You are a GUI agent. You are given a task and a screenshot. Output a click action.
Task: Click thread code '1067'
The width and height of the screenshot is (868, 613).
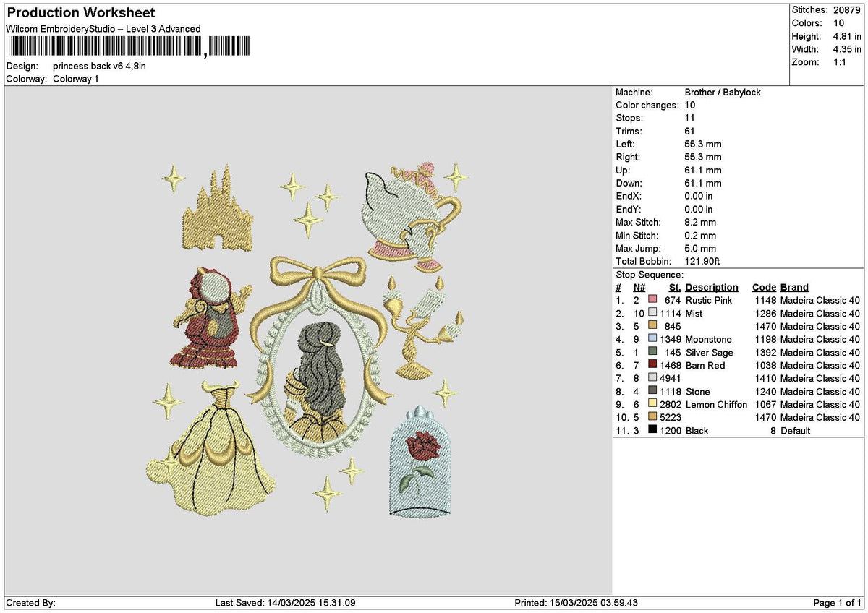point(765,405)
